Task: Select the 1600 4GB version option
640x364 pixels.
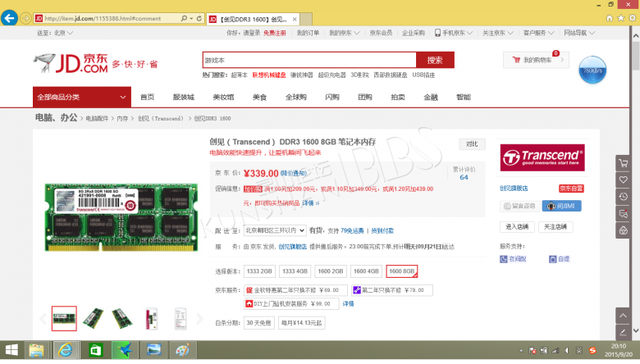Action: coord(366,271)
